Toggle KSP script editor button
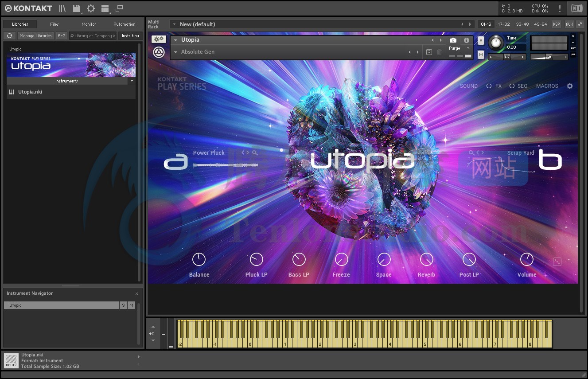This screenshot has height=379, width=588. click(x=556, y=24)
